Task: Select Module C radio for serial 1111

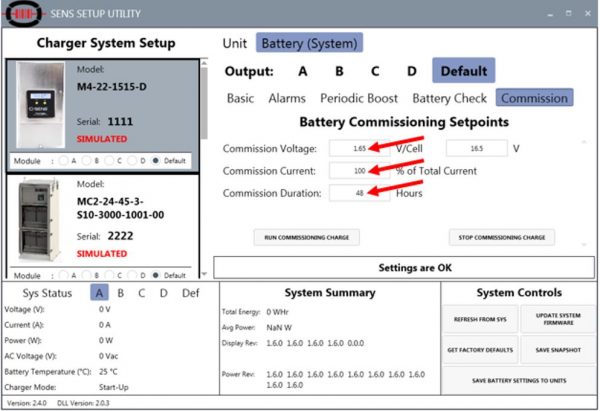Action: (109, 161)
